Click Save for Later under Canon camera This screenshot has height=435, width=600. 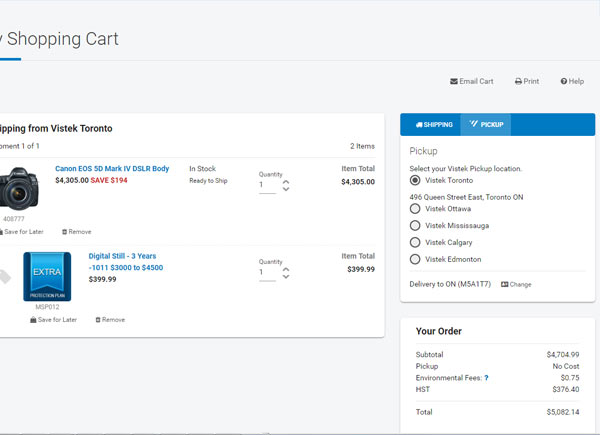pos(22,232)
